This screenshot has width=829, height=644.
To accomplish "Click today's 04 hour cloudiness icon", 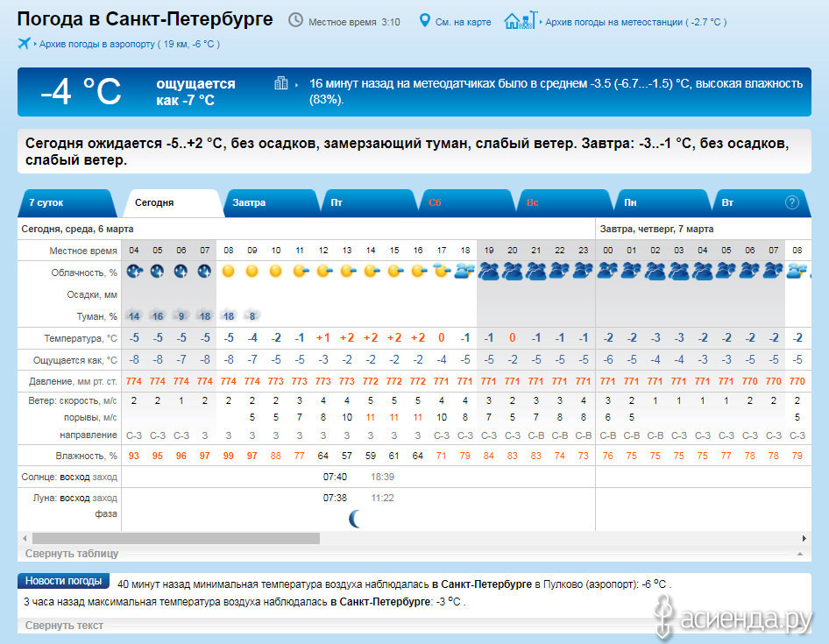I will click(134, 272).
